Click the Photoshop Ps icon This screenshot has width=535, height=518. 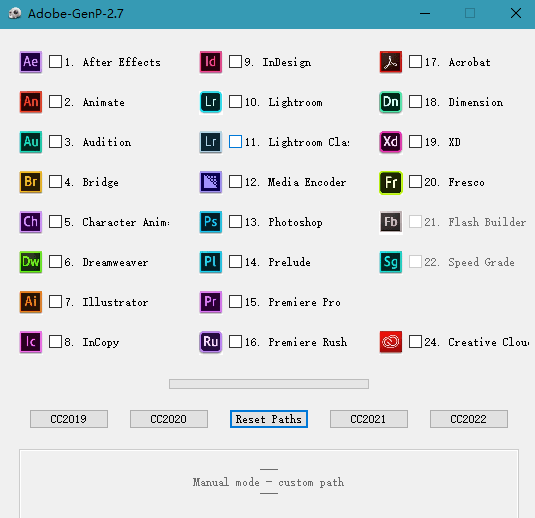point(211,222)
